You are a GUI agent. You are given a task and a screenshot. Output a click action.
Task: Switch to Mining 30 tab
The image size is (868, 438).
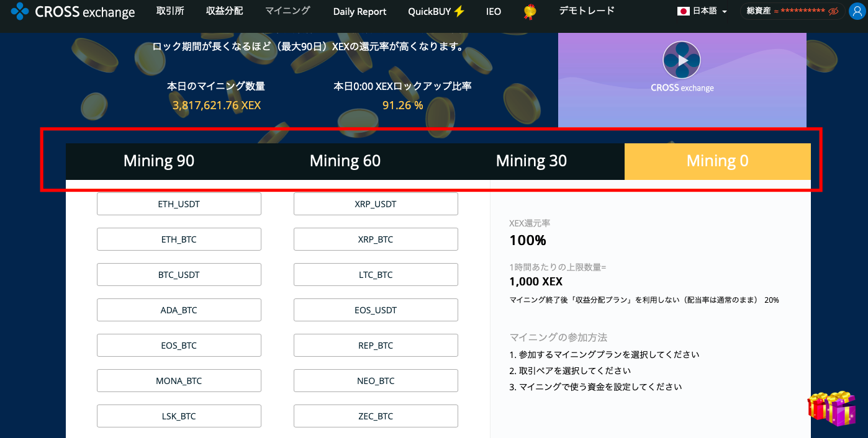pos(531,161)
